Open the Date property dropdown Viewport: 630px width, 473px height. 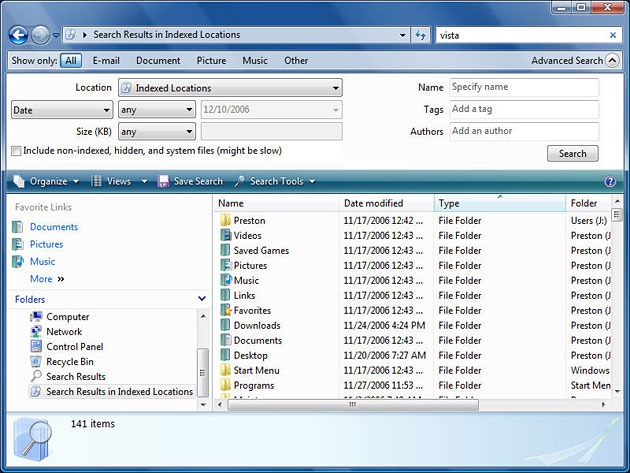click(62, 110)
